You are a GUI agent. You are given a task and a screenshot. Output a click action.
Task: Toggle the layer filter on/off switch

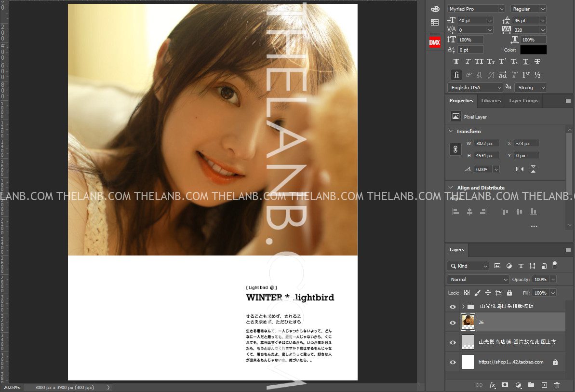[555, 265]
